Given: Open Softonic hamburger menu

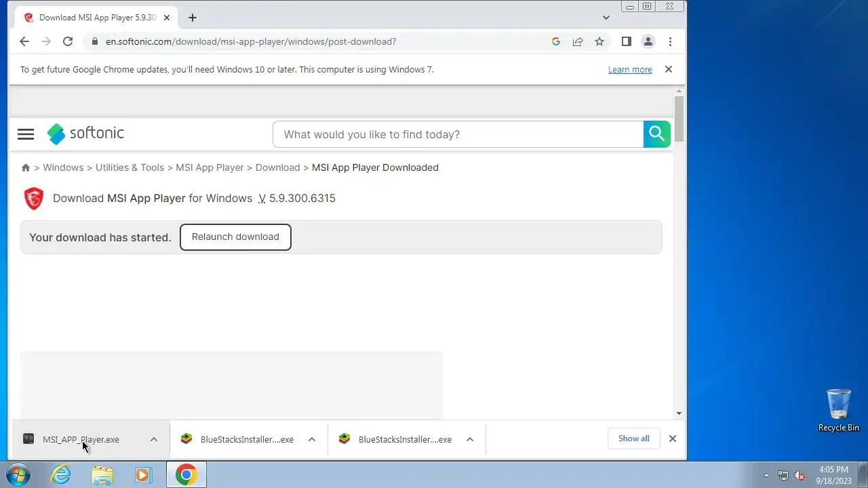Looking at the screenshot, I should point(26,134).
